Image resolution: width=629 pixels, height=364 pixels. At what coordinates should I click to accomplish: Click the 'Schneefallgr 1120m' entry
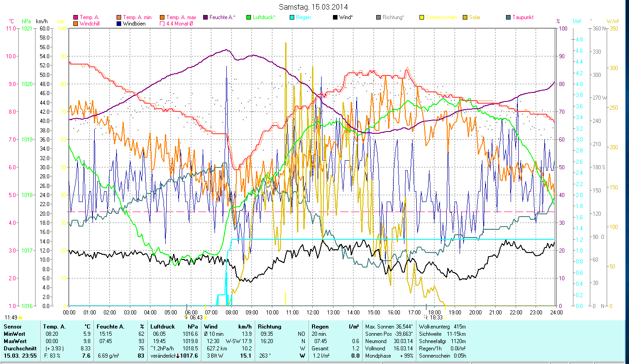442,341
